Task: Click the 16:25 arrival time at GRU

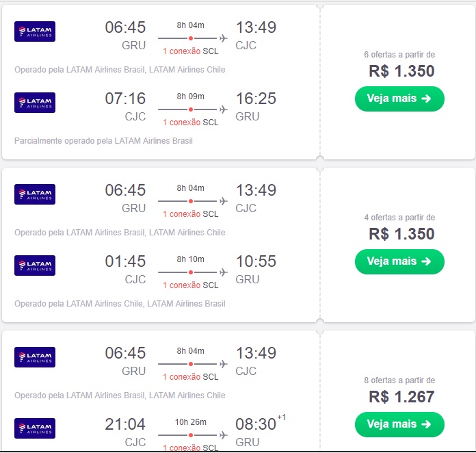Action: 256,99
